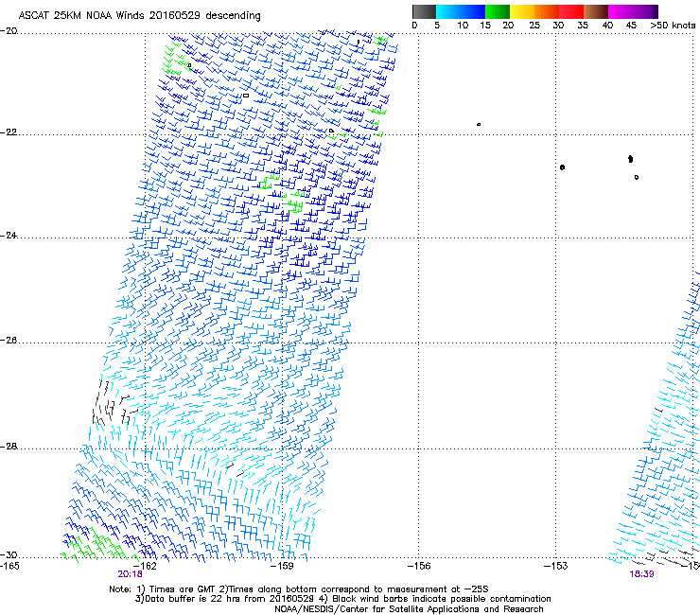Click the word 'descending' in the title
The height and width of the screenshot is (615, 700).
coord(233,16)
